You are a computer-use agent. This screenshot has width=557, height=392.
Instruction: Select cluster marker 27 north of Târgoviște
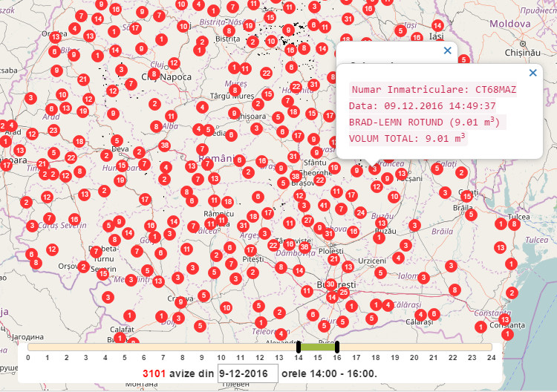[x=307, y=220]
